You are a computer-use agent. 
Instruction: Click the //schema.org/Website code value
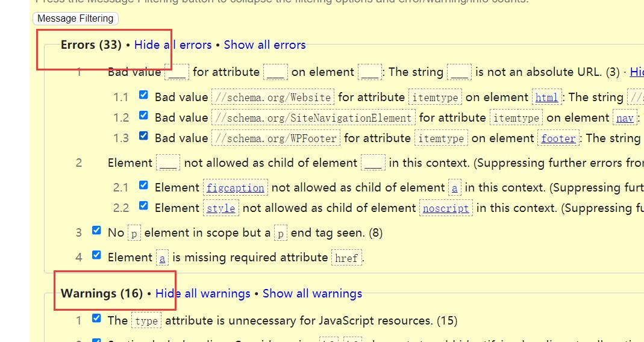[273, 98]
